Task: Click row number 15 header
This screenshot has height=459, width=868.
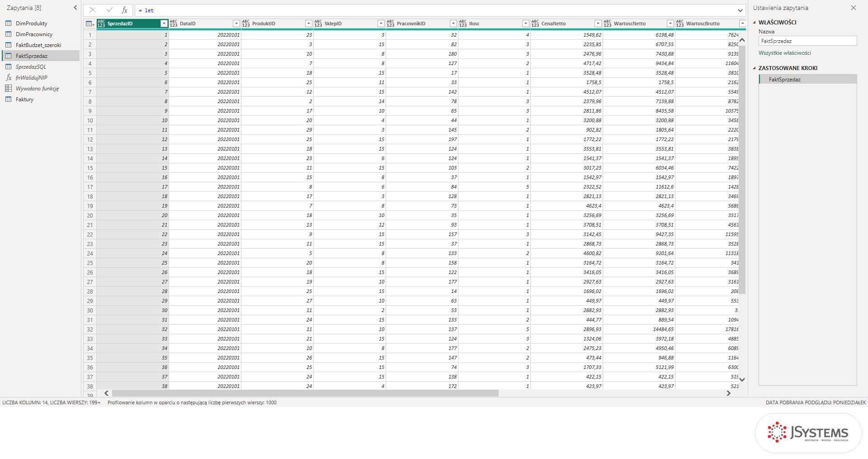Action: click(x=90, y=168)
